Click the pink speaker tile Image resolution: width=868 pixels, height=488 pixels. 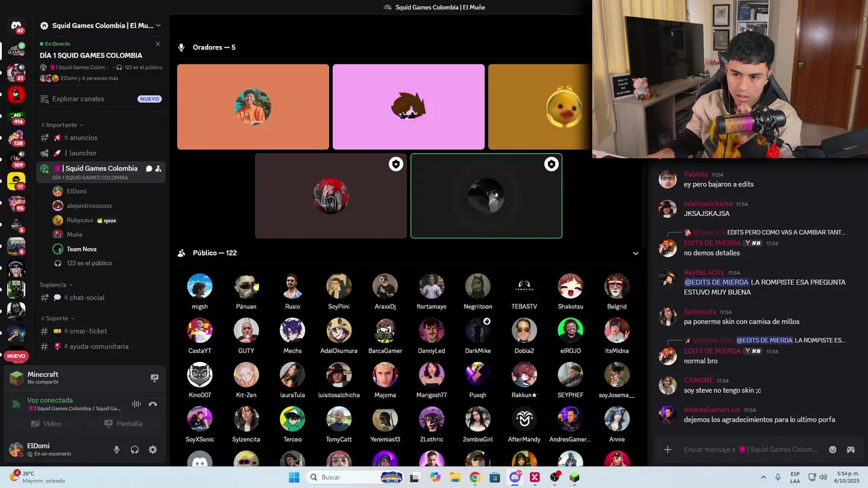(x=408, y=107)
